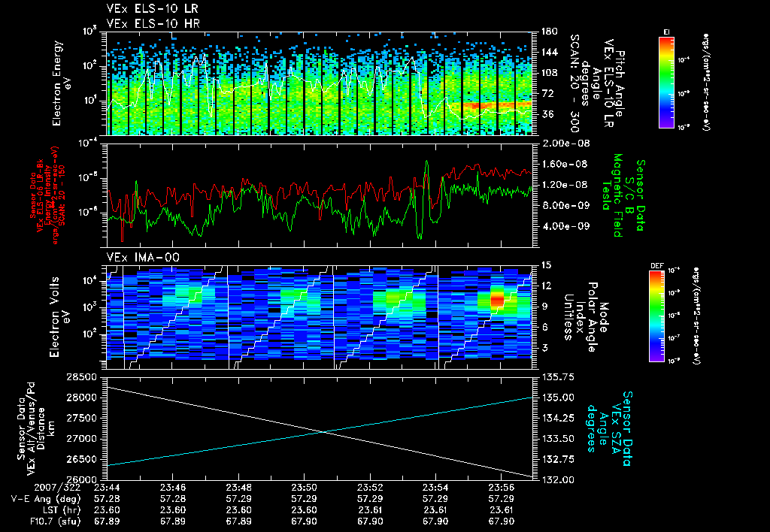Viewport: 770px width, 532px height.
Task: Click where the altitude and SZA lines cross
Action: 324,432
